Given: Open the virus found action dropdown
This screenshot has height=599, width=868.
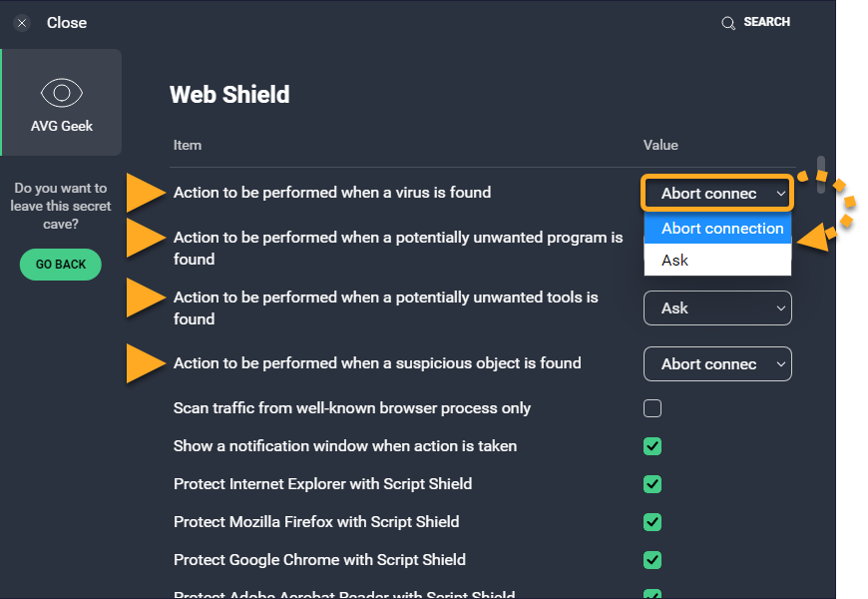Looking at the screenshot, I should pyautogui.click(x=716, y=194).
